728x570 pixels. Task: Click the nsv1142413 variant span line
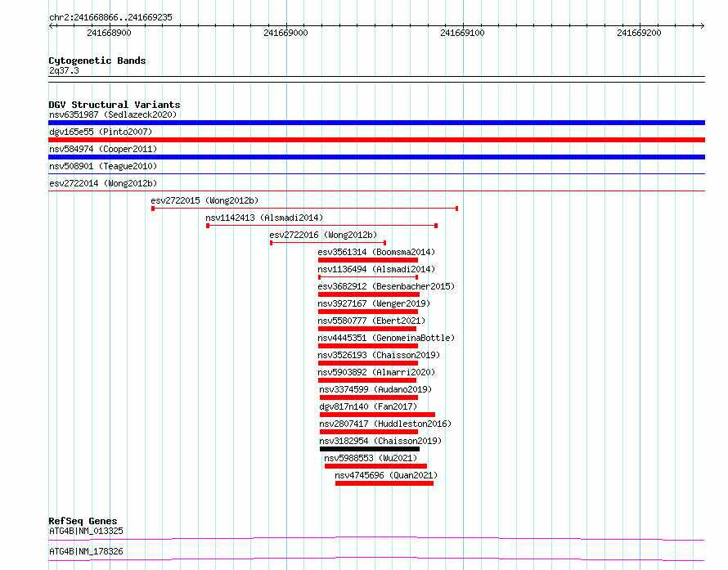[322, 226]
